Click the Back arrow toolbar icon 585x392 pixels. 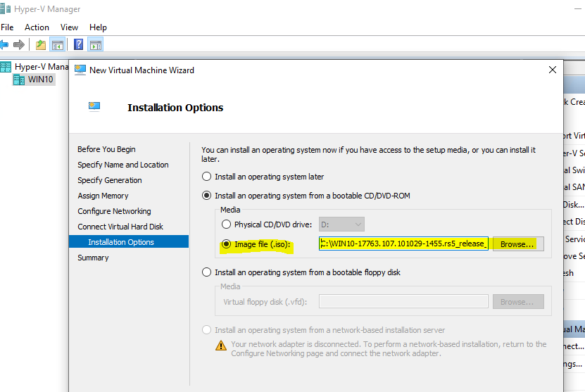click(4, 45)
